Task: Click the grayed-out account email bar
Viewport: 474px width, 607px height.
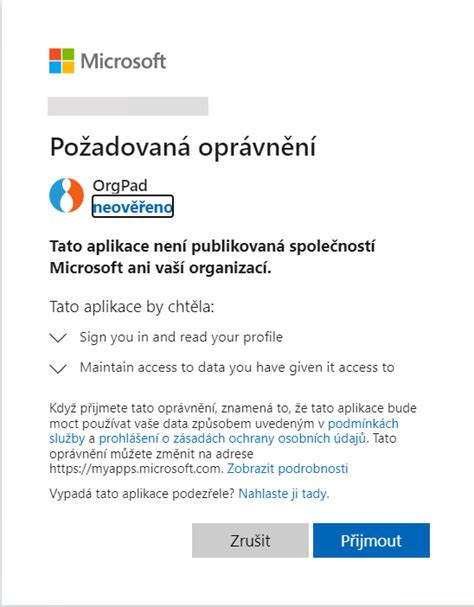Action: tap(128, 106)
